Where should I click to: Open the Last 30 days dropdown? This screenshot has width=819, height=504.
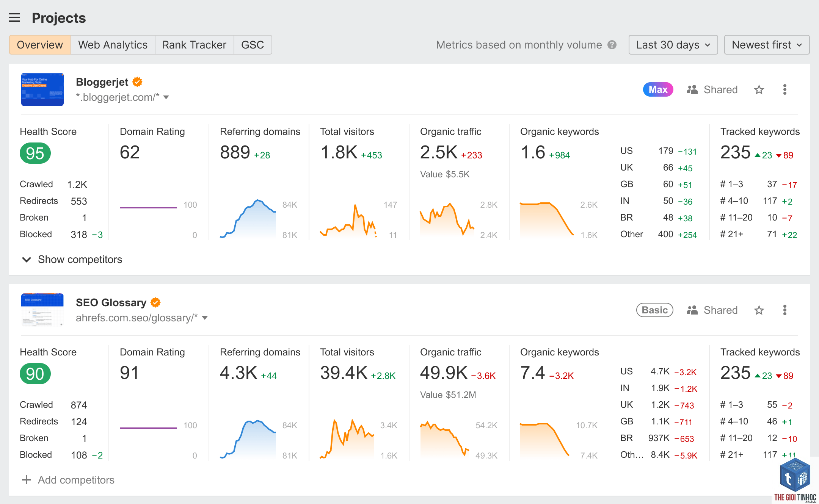point(673,45)
